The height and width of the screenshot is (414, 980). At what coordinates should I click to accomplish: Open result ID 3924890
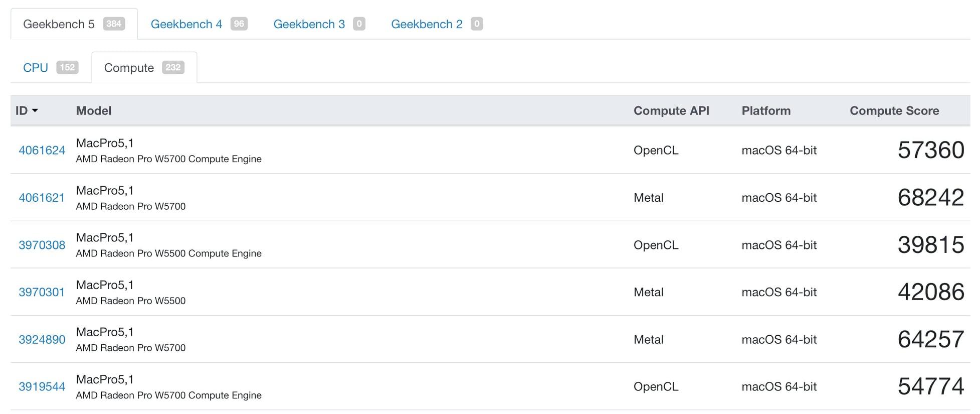coord(42,339)
